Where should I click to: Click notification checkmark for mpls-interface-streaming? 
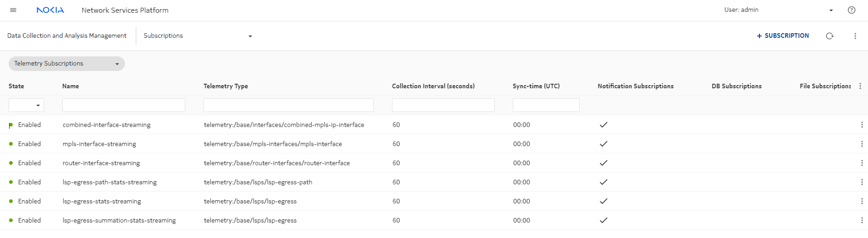click(603, 144)
